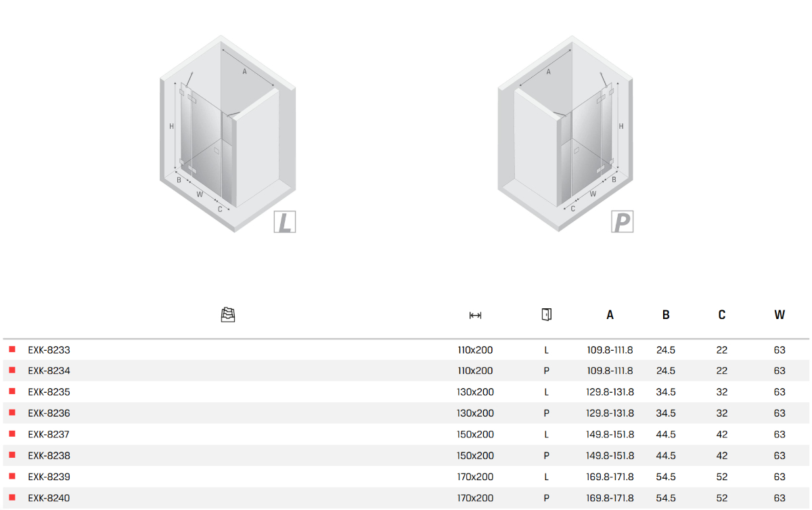
Task: Open product code EXK-8234
Action: pos(49,370)
